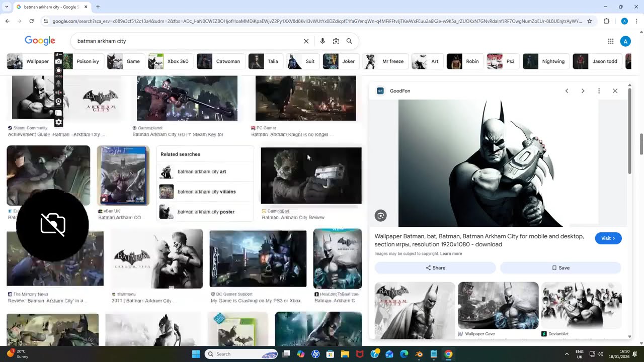Filter results by Game chip

tap(125, 61)
